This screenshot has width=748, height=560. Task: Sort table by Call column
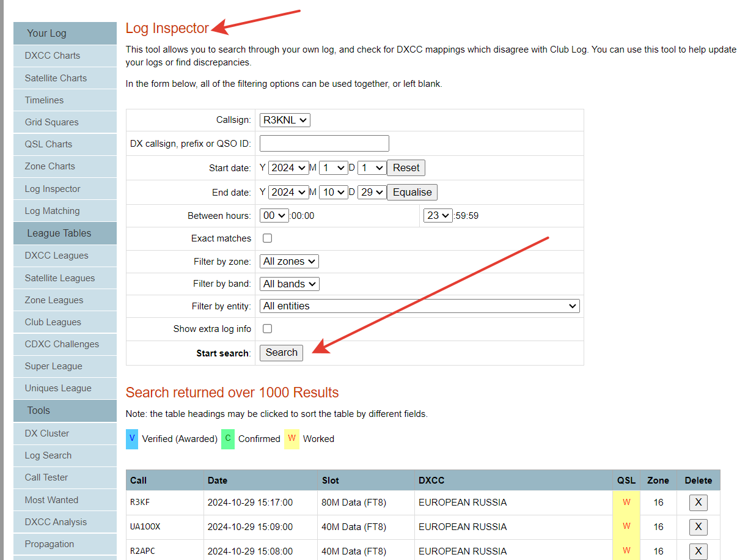click(x=139, y=481)
